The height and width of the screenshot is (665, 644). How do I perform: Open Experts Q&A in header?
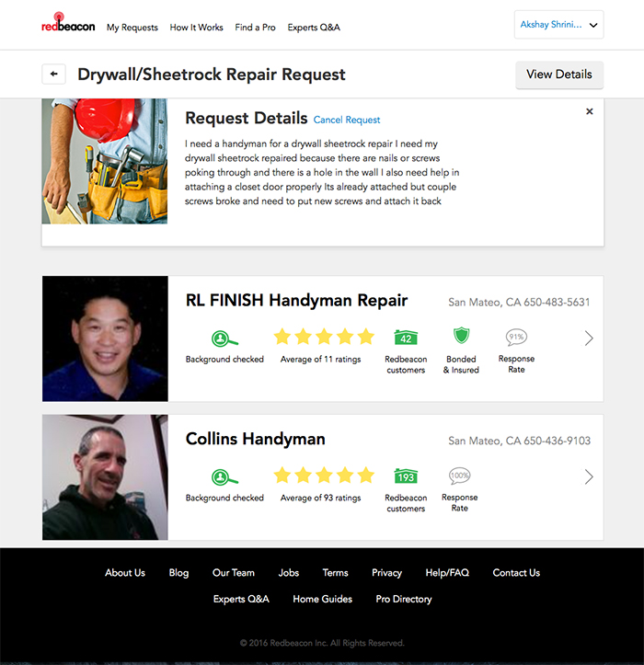point(314,28)
